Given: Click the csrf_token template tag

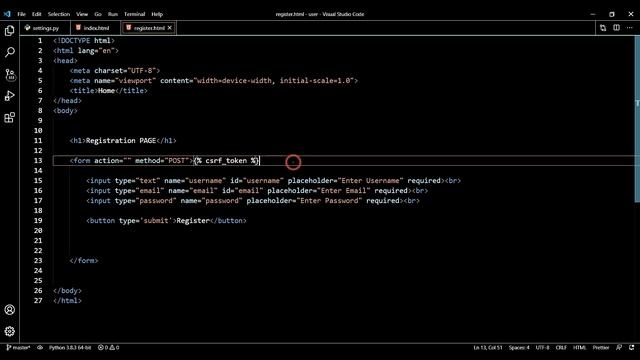Looking at the screenshot, I should tap(226, 160).
